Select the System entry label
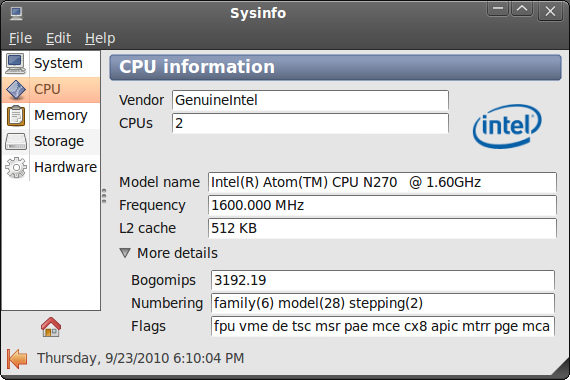Screen dimensions: 570x380 [58, 63]
